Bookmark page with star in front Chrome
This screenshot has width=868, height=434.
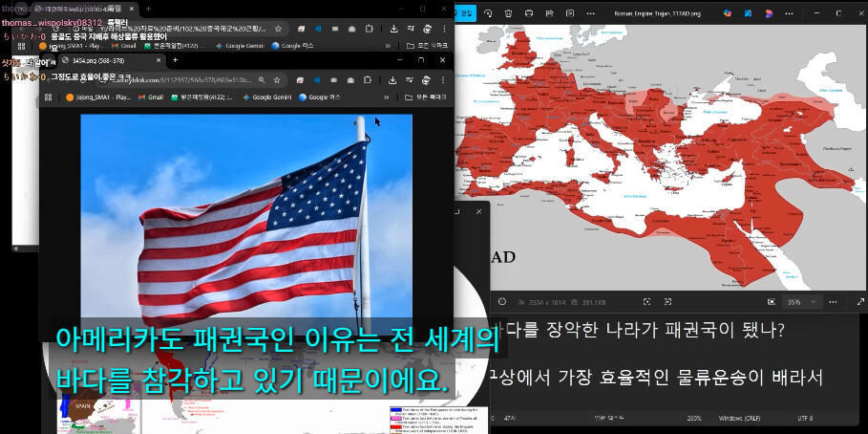coord(276,80)
